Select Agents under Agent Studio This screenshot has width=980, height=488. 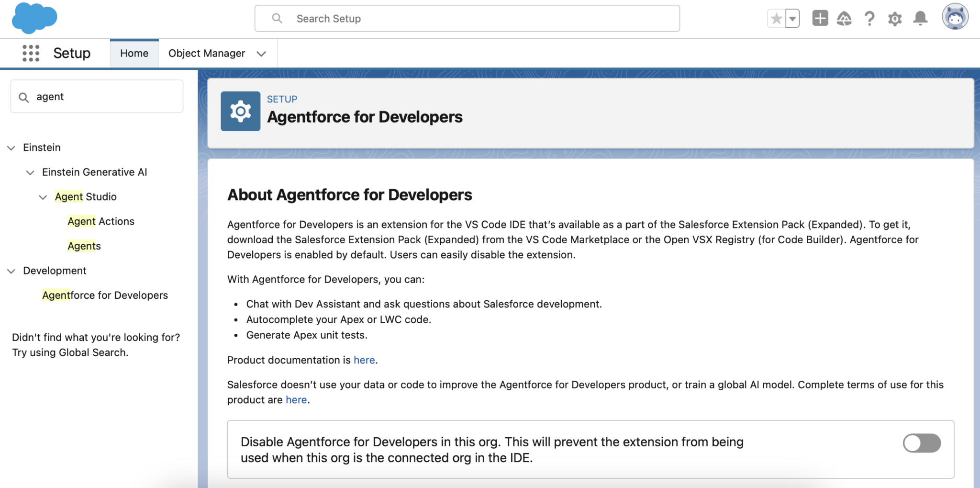click(84, 246)
